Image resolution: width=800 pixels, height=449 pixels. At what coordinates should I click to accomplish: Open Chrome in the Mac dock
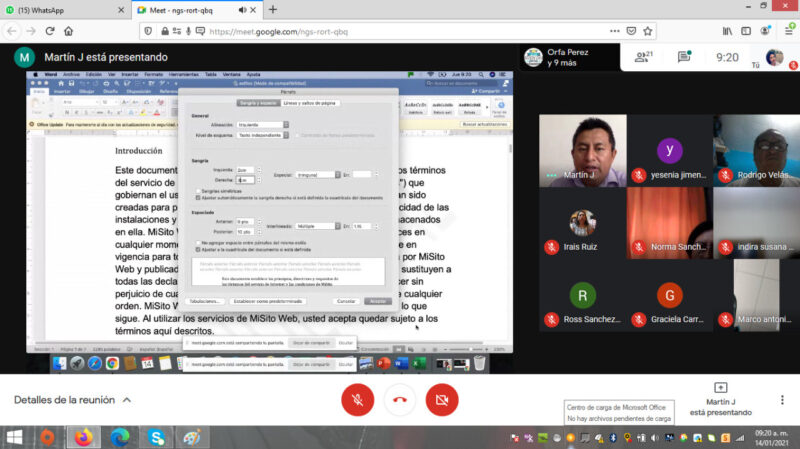coord(112,363)
